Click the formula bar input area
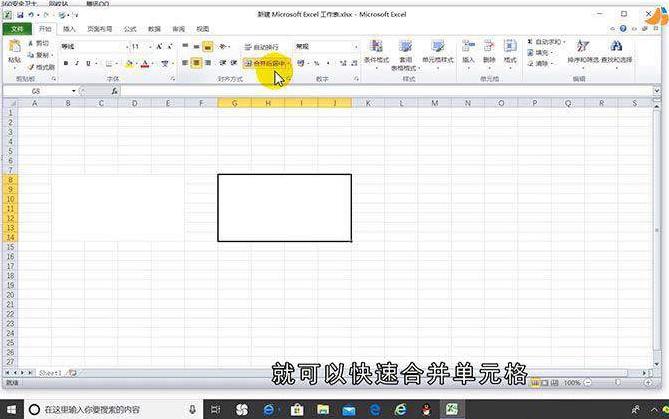This screenshot has height=419, width=669. [386, 91]
